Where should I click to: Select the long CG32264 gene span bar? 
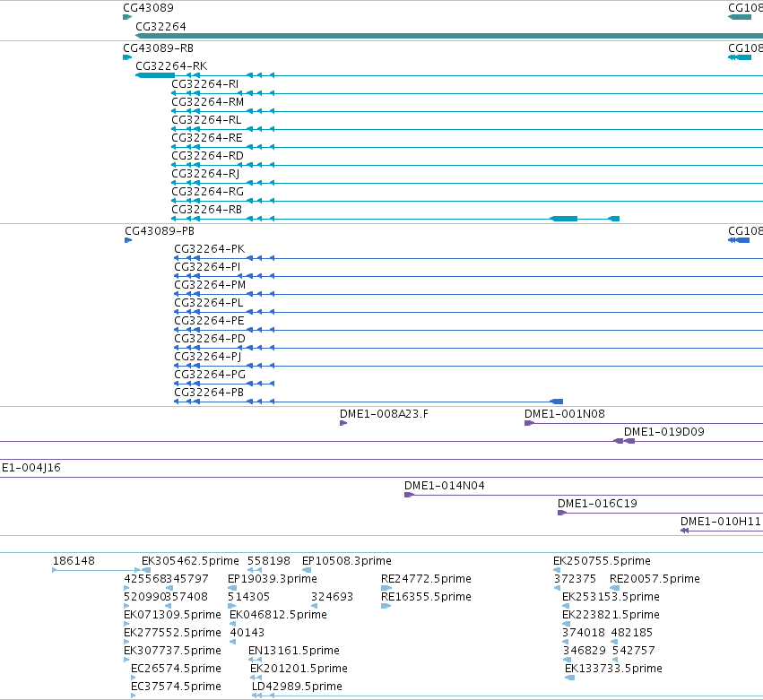[x=449, y=36]
